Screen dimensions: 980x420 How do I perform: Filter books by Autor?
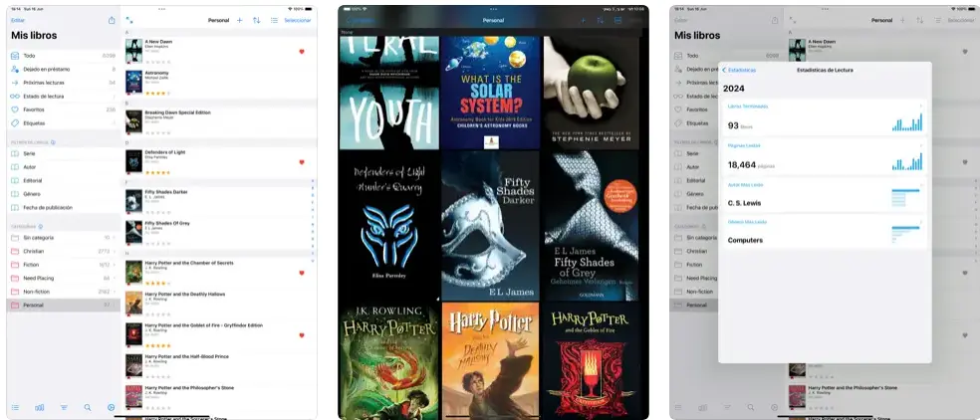point(63,167)
